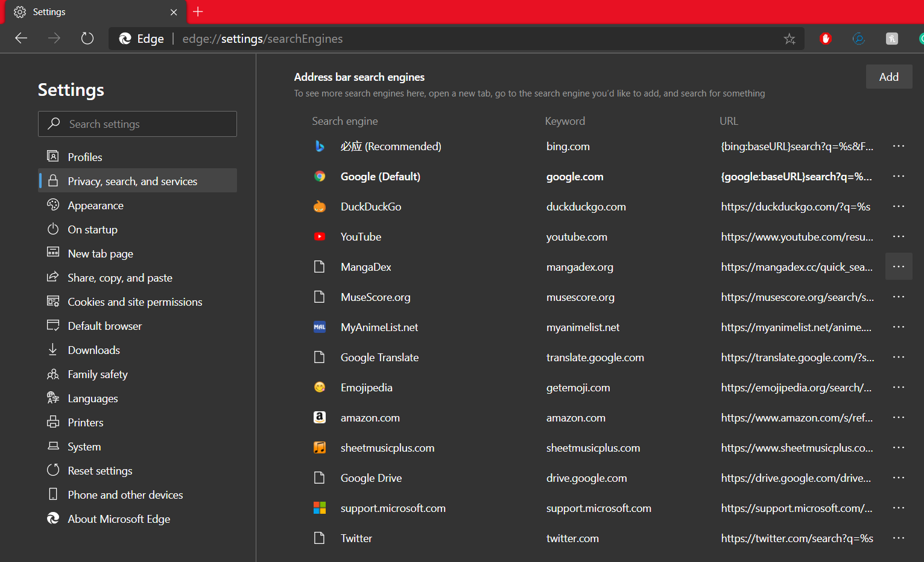This screenshot has width=924, height=562.
Task: Click drive.google.com keyword
Action: 587,478
